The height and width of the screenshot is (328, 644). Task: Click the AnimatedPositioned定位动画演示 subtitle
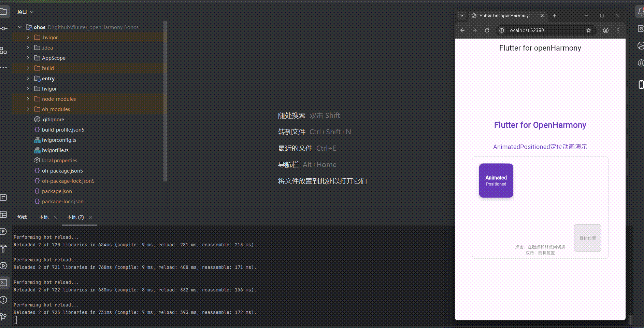click(540, 147)
